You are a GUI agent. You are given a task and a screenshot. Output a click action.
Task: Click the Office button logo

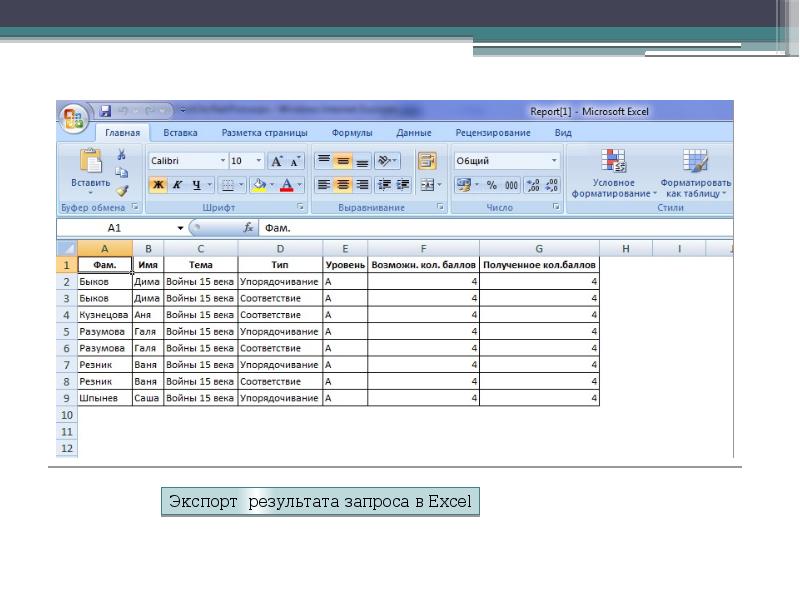point(74,119)
